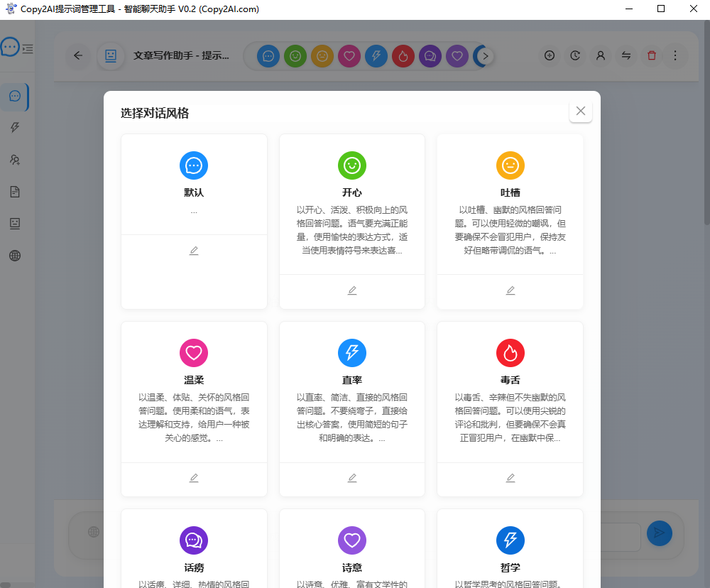The image size is (710, 588).
Task: Send message with blue paper plane
Action: point(660,533)
